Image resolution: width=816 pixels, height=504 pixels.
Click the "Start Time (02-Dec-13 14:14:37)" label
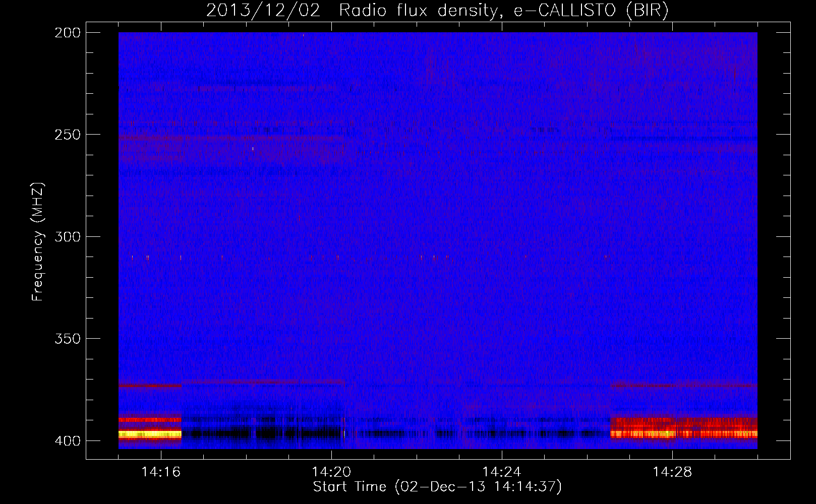click(437, 487)
